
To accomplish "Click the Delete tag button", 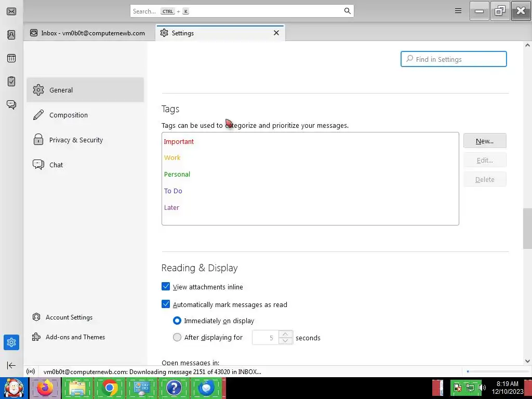I will pos(485,179).
